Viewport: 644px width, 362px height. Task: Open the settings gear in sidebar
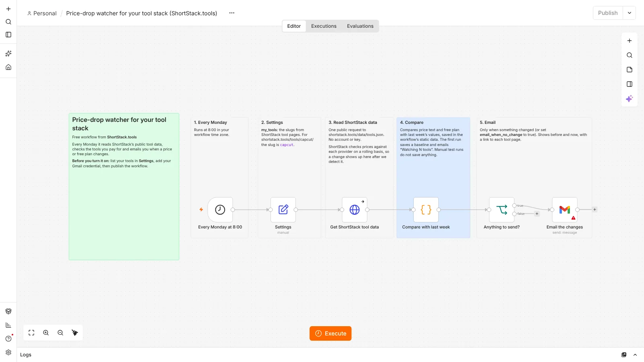(8, 352)
